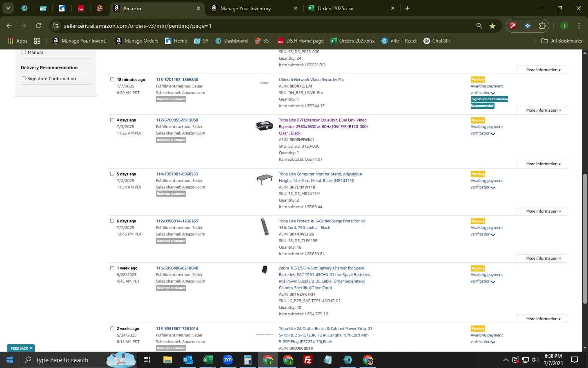The width and height of the screenshot is (588, 368).
Task: Open All Bookmarks folder
Action: (561, 41)
